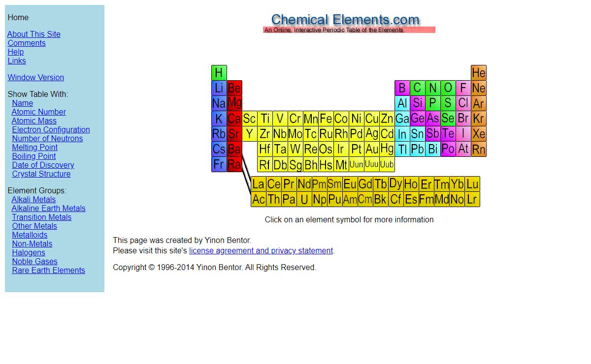Viewport: 591px width, 364px height.
Task: Click the Lithium (Li) element tile
Action: pos(219,88)
